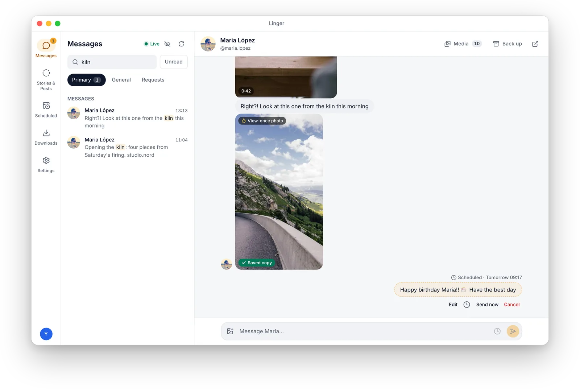Open the 11:04 Maria López search result
The height and width of the screenshot is (392, 580).
coord(128,147)
